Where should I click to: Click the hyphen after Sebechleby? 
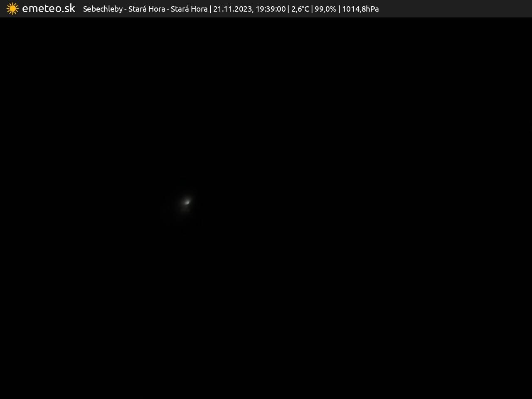point(126,10)
